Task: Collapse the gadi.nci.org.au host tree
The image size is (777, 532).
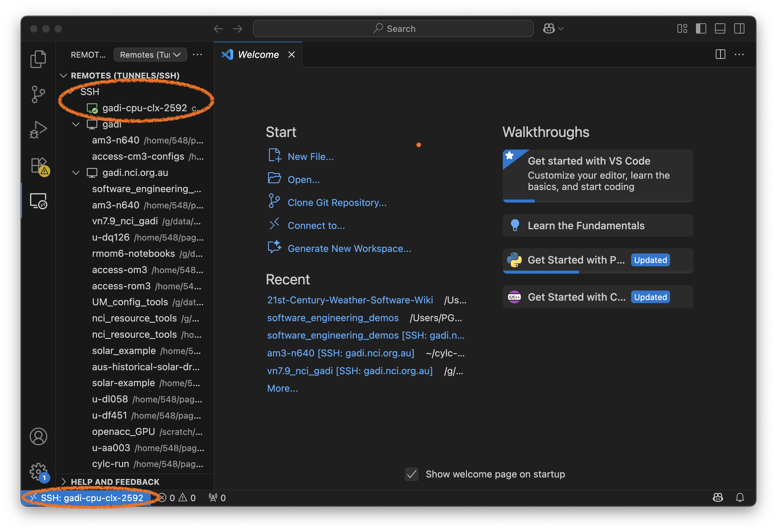Action: click(x=76, y=173)
